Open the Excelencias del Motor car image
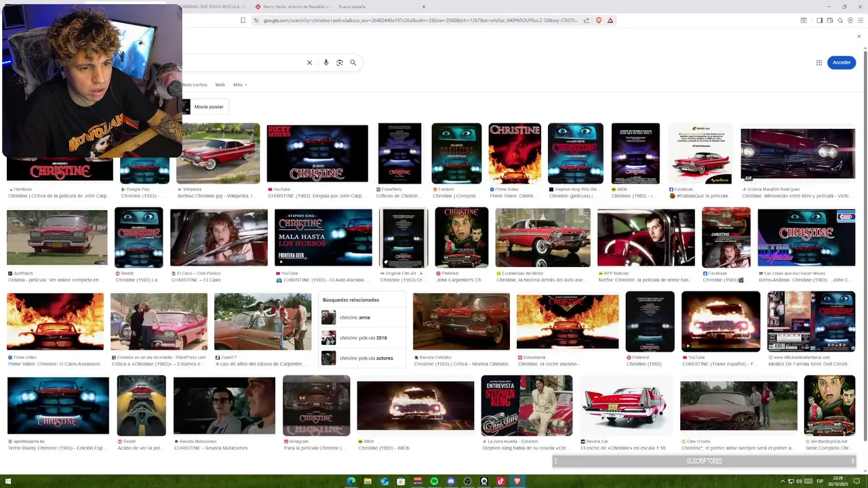This screenshot has width=868, height=488. [x=542, y=238]
